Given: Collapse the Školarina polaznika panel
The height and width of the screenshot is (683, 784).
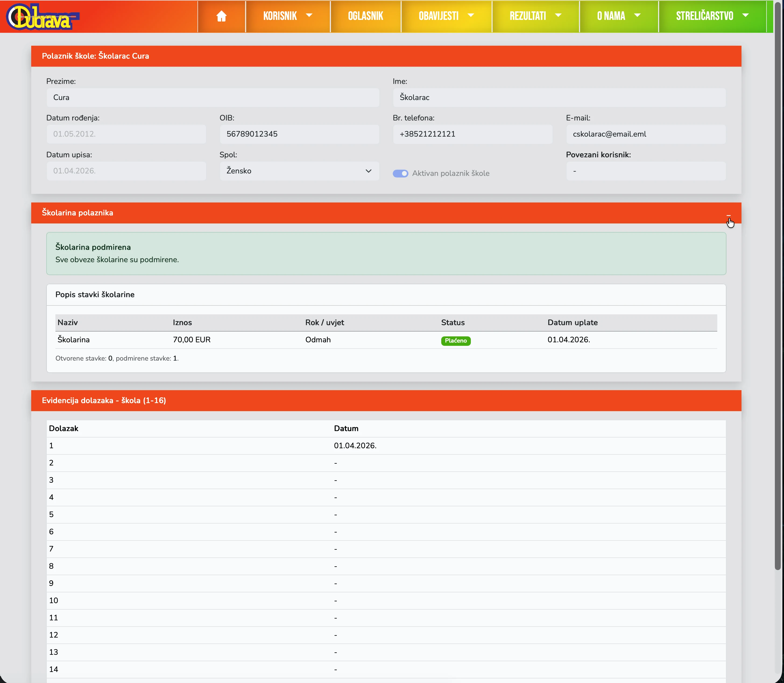Looking at the screenshot, I should [x=728, y=216].
